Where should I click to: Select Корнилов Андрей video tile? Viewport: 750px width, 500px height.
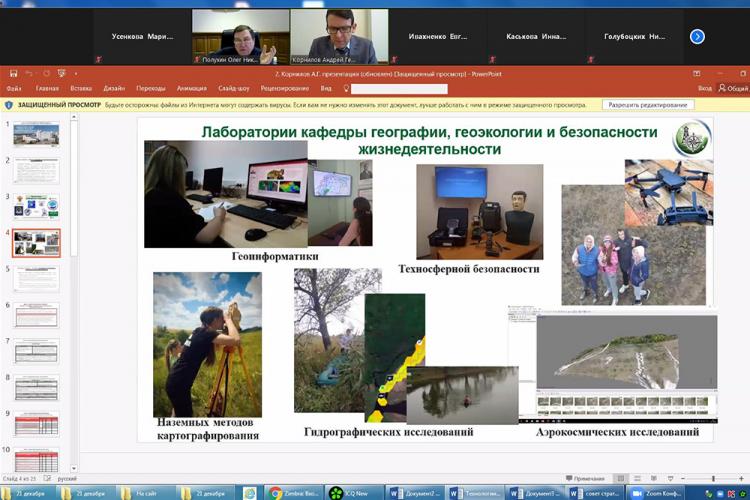(340, 37)
